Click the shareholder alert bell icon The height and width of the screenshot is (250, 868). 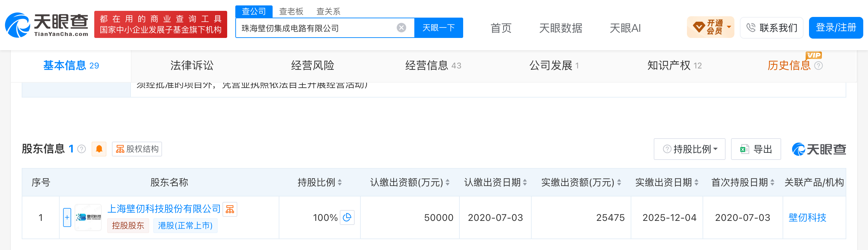tap(99, 149)
